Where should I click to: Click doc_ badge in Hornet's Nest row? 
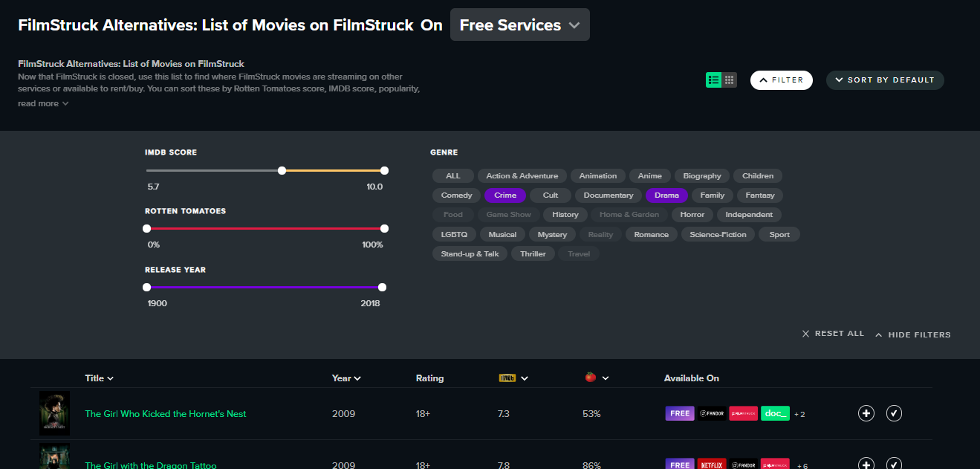[x=775, y=413]
